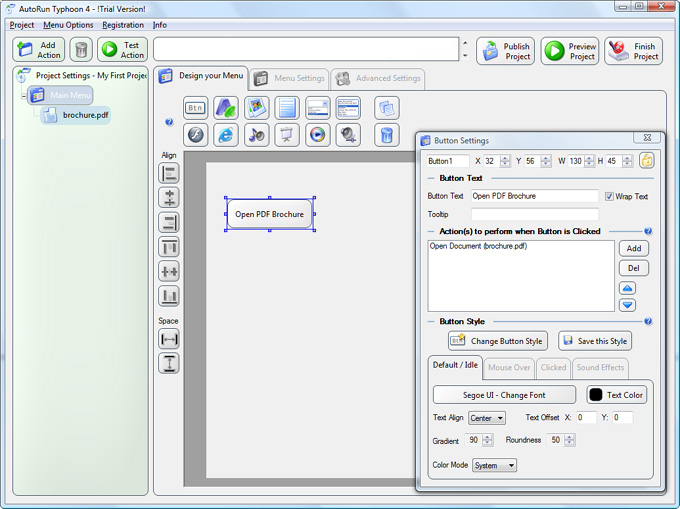Screen dimensions: 680x509
Task: Open the Text Align dropdown
Action: (x=487, y=418)
